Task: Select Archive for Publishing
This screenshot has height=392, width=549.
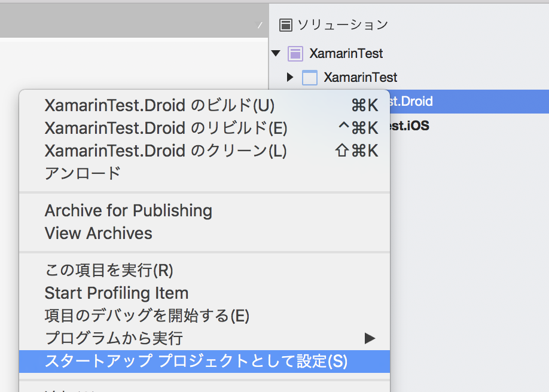Action: pos(205,211)
